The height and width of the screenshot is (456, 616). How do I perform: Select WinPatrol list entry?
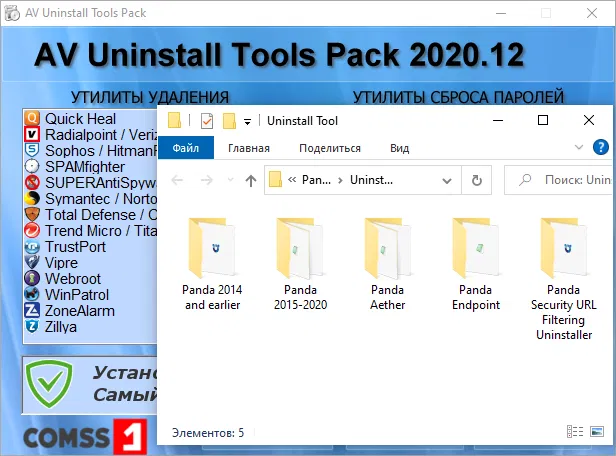click(77, 295)
